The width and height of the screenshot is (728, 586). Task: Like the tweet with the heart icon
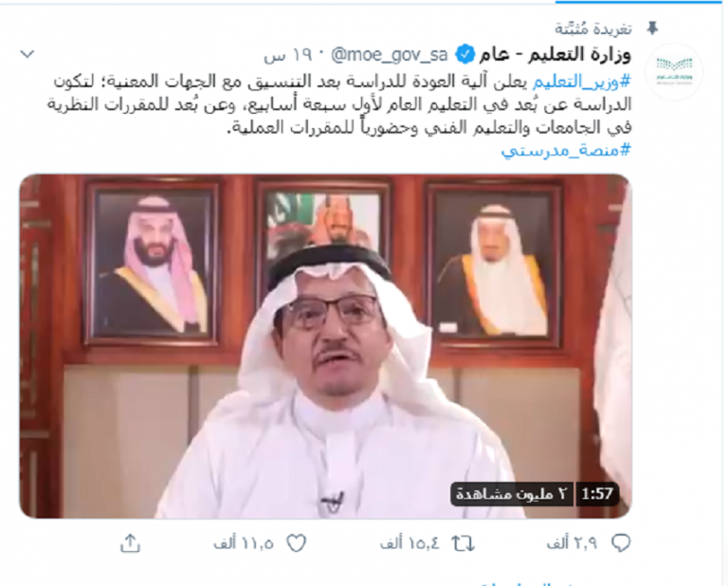click(x=296, y=542)
